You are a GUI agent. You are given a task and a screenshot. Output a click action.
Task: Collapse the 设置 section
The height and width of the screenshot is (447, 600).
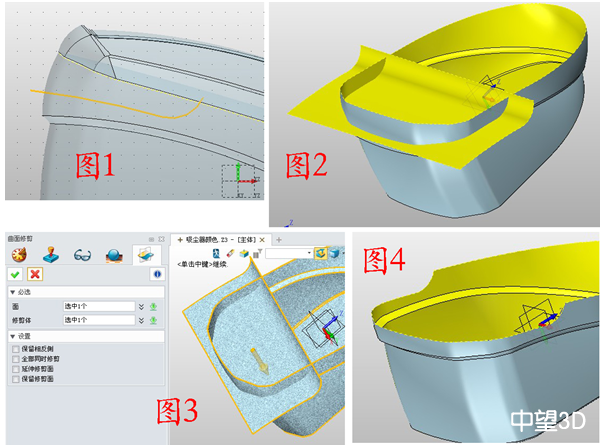[x=11, y=338]
